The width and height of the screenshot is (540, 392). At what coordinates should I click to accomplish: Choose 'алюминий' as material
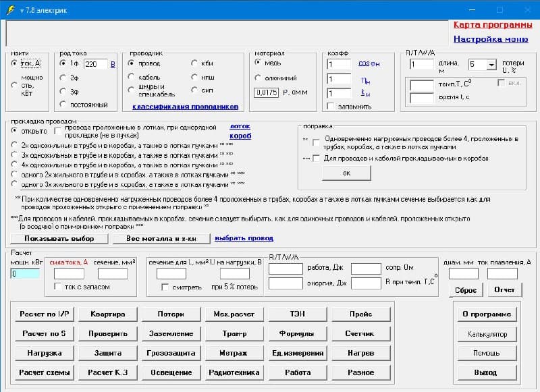(x=258, y=78)
